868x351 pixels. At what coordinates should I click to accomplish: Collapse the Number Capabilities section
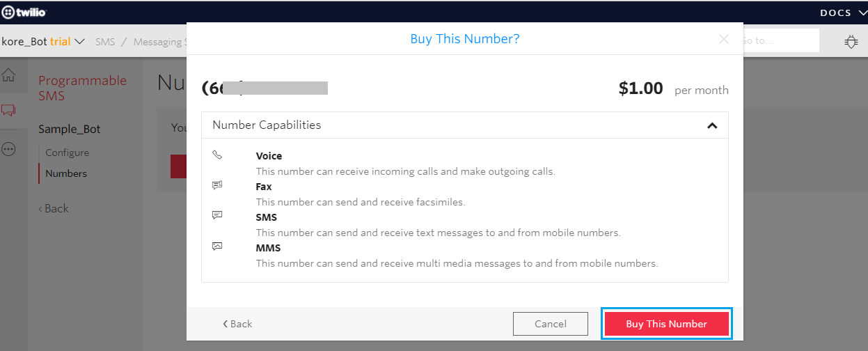point(711,126)
